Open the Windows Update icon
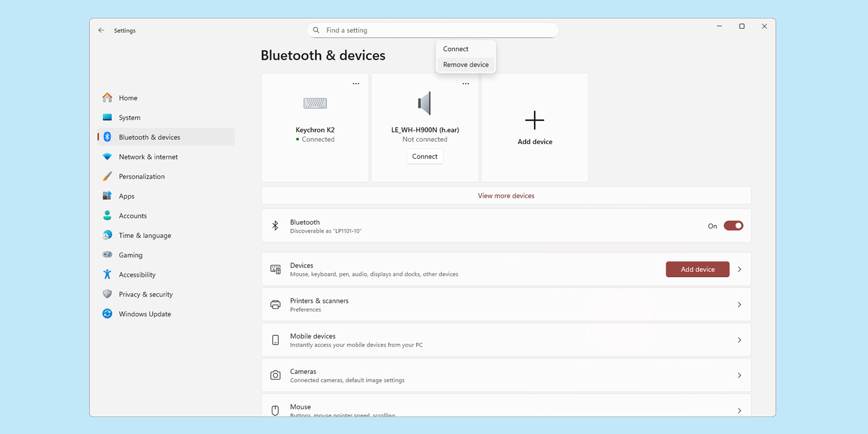868x434 pixels. click(x=107, y=313)
